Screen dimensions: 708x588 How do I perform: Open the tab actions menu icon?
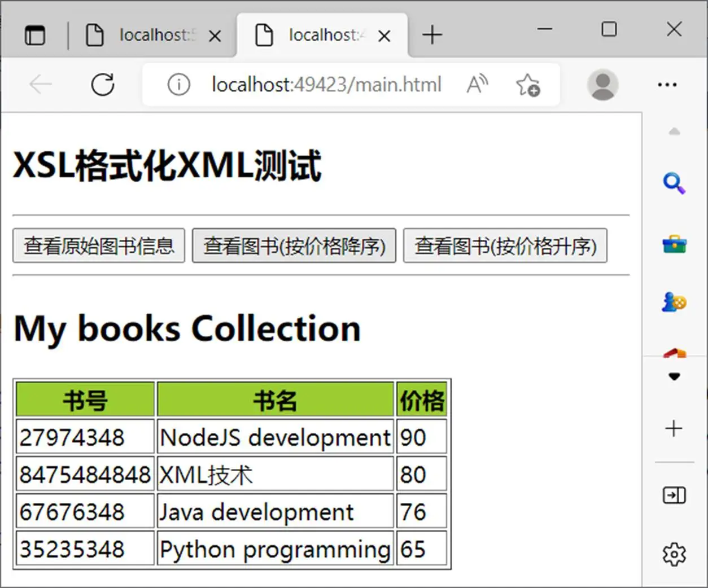(x=35, y=36)
